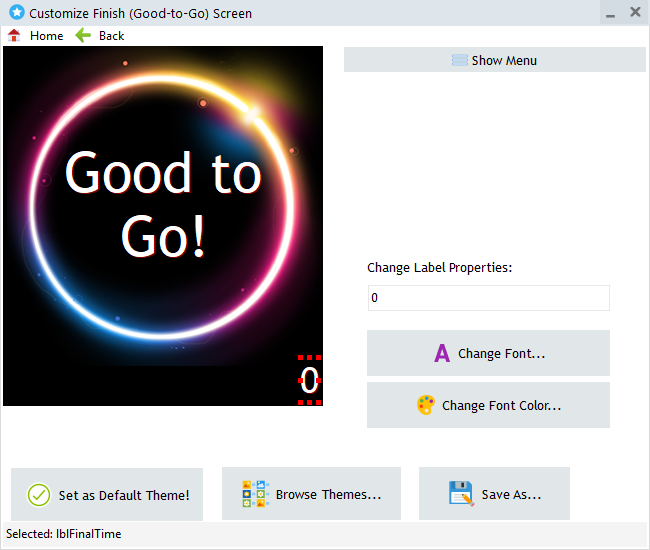The image size is (650, 550).
Task: Click the purple letter A font icon
Action: pyautogui.click(x=442, y=353)
